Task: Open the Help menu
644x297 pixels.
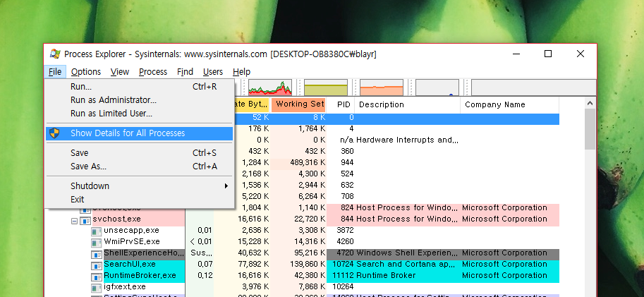Action: coord(241,72)
